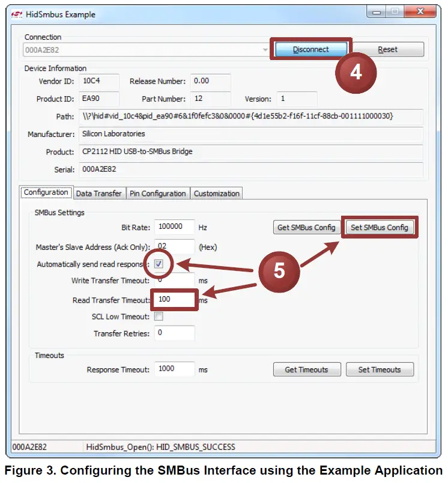Click the Read Transfer Timeout field
This screenshot has width=448, height=483.
(x=174, y=299)
